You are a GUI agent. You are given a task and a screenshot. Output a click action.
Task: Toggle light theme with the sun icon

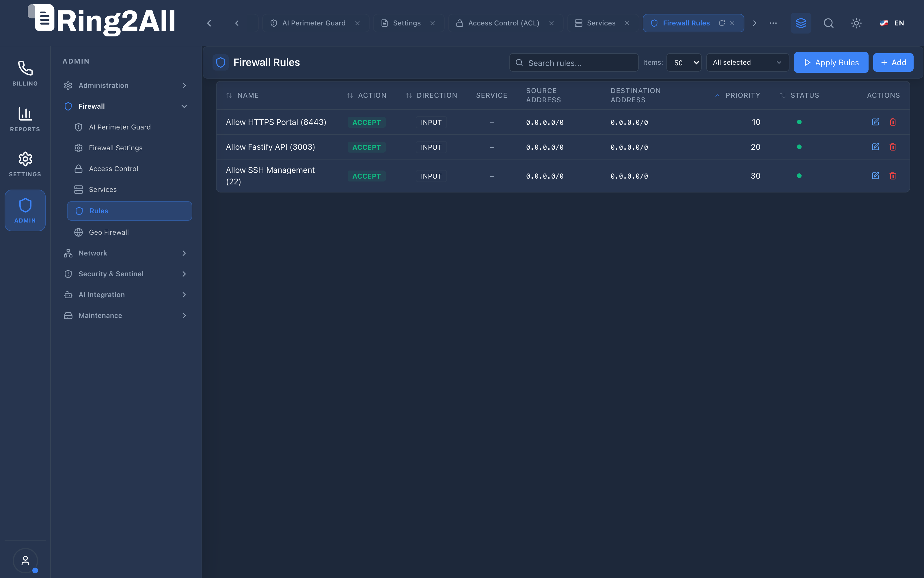856,23
